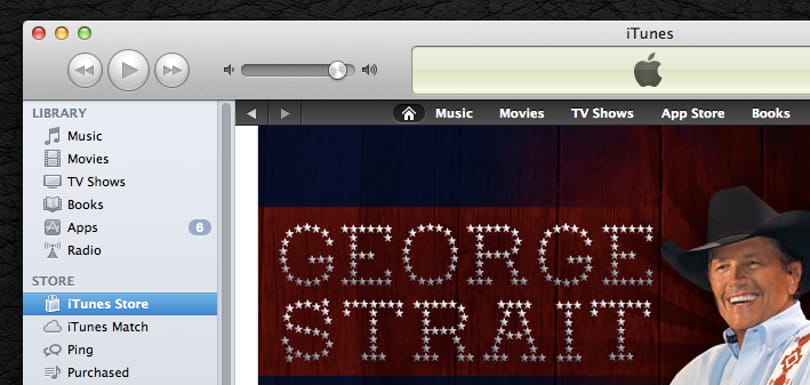
Task: Click the volume slider knob
Action: click(x=337, y=70)
